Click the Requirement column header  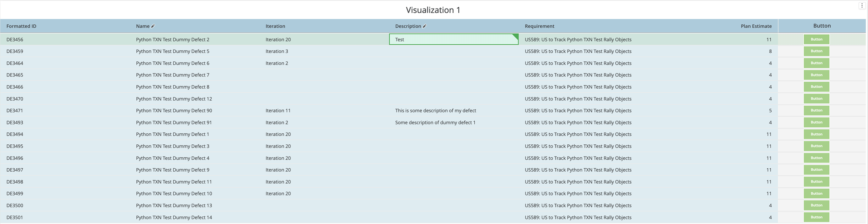pos(539,26)
